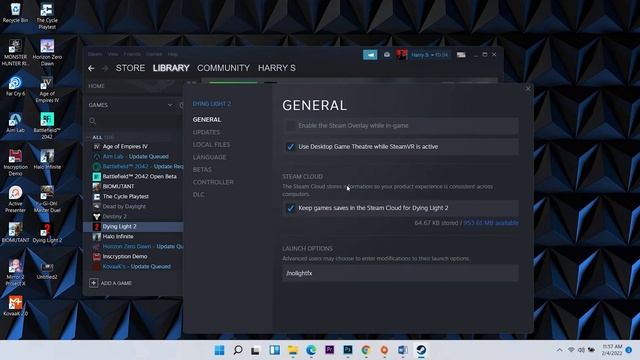Open the Harry S account dropdown

tap(429, 55)
